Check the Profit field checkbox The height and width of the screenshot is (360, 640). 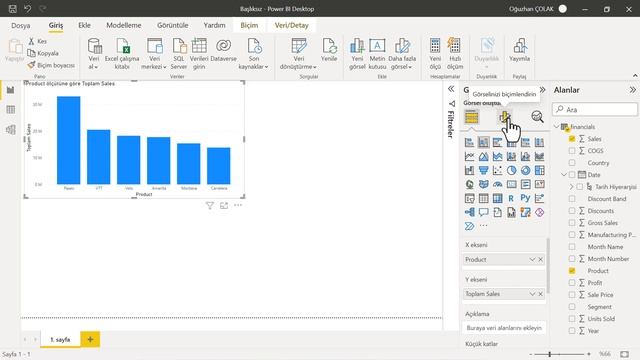pos(572,282)
